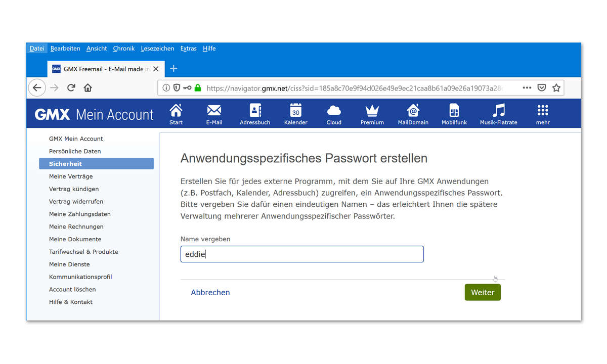Click the browser forward arrow

coord(54,87)
